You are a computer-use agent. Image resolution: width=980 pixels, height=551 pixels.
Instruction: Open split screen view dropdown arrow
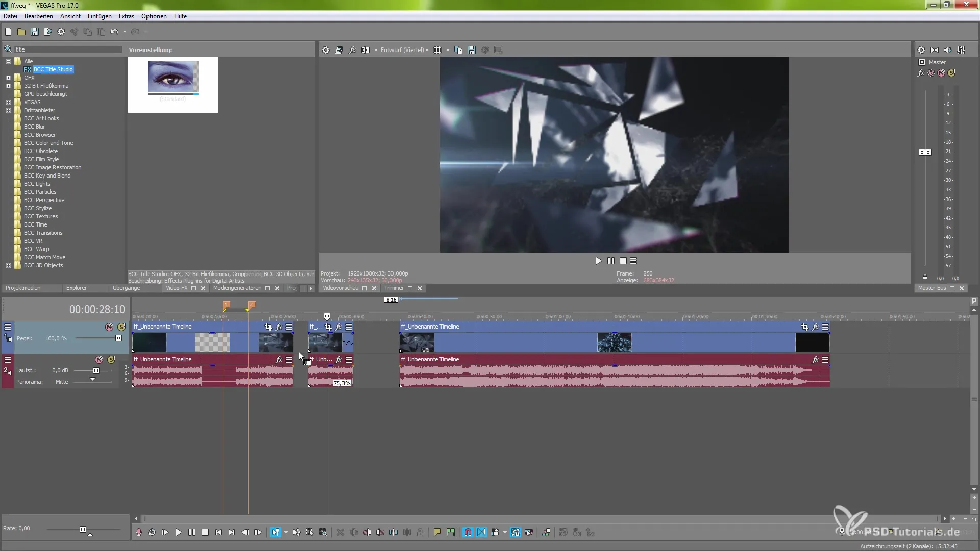(x=376, y=50)
